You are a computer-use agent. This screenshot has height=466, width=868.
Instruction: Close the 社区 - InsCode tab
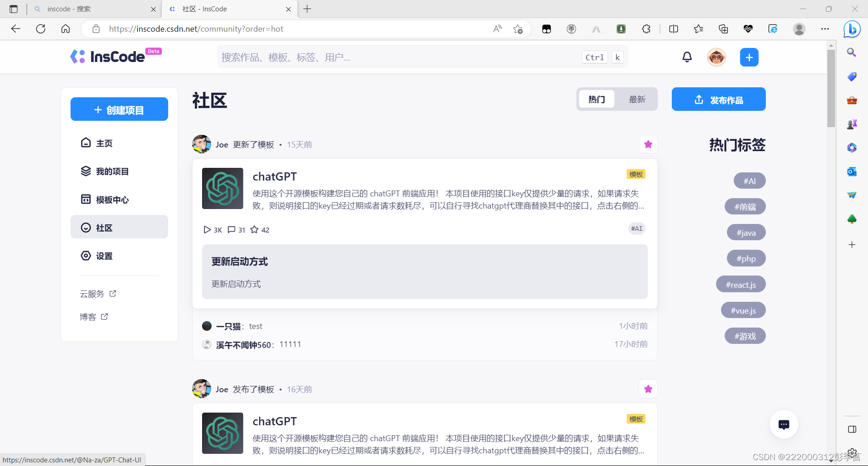tap(288, 9)
